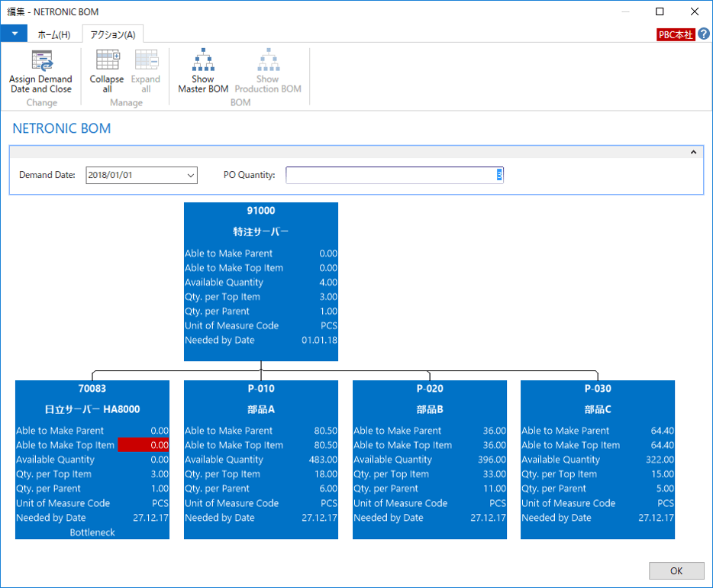Image resolution: width=713 pixels, height=588 pixels.
Task: Open Show Master BOM view
Action: (x=203, y=62)
